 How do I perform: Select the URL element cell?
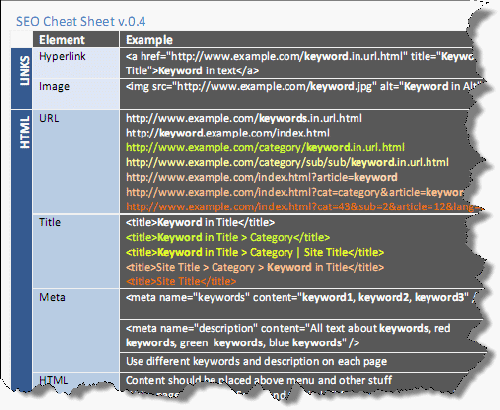76,162
